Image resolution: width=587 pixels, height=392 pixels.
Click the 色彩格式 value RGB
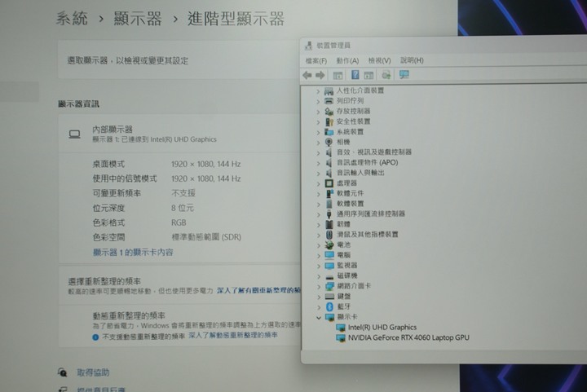(179, 222)
